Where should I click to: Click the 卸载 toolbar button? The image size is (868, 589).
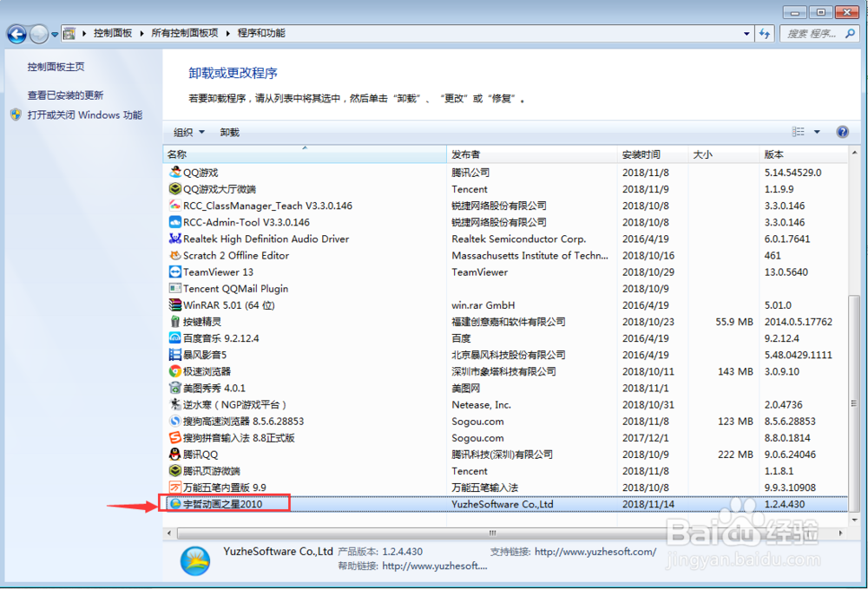[x=230, y=132]
